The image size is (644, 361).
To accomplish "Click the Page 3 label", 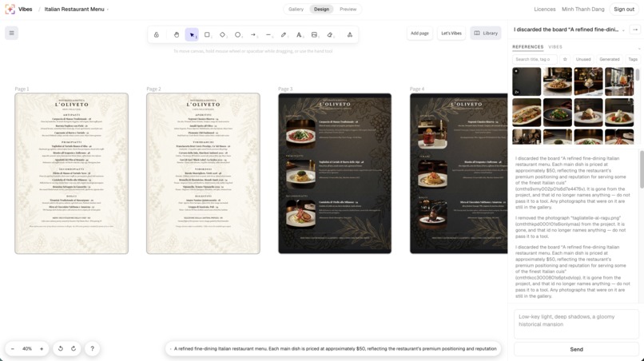I will tap(285, 89).
